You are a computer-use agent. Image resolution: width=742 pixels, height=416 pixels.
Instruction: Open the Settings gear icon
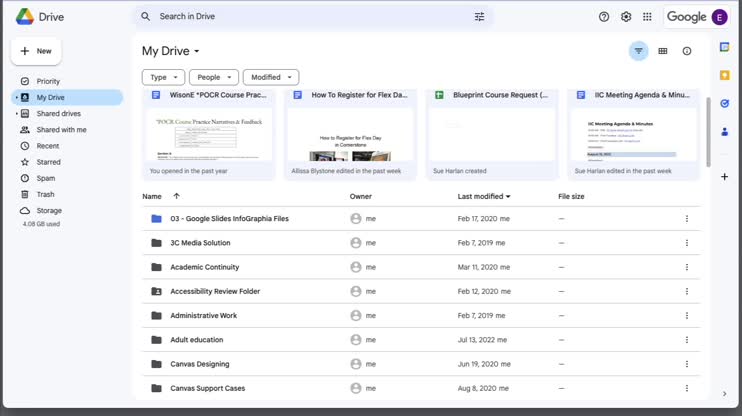click(626, 17)
